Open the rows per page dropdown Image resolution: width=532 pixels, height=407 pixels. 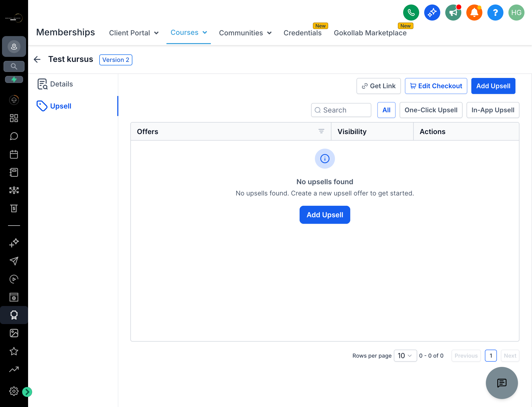click(x=405, y=356)
